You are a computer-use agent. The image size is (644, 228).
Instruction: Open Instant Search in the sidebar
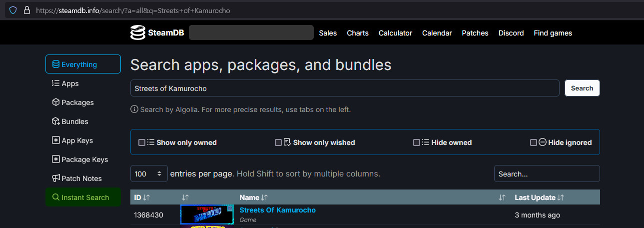point(83,197)
